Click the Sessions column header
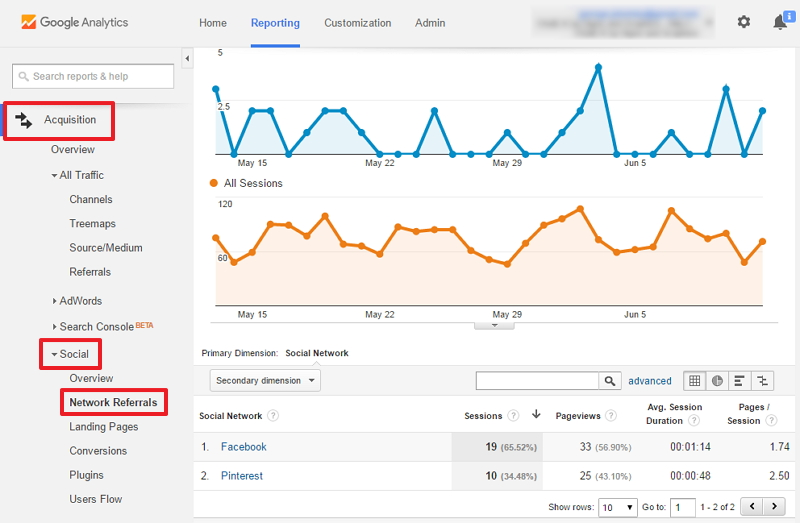 (483, 416)
